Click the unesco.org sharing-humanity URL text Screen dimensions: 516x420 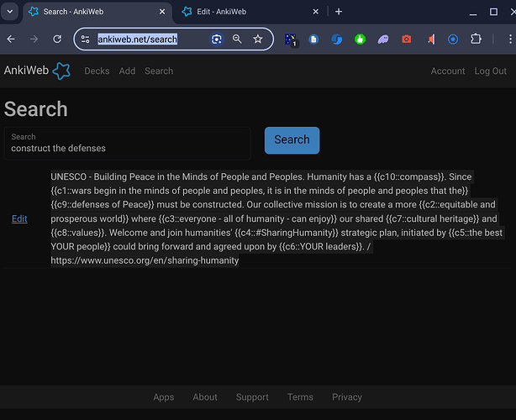tap(145, 260)
